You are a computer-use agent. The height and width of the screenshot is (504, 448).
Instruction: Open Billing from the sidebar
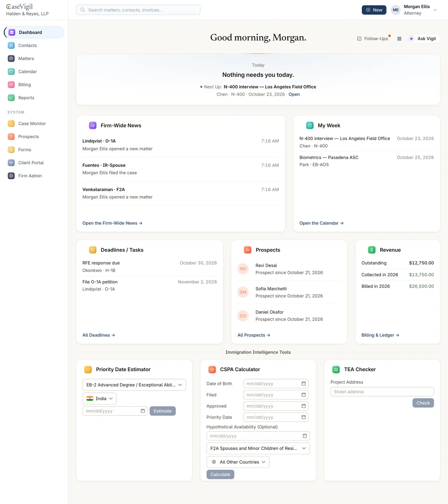[34, 85]
